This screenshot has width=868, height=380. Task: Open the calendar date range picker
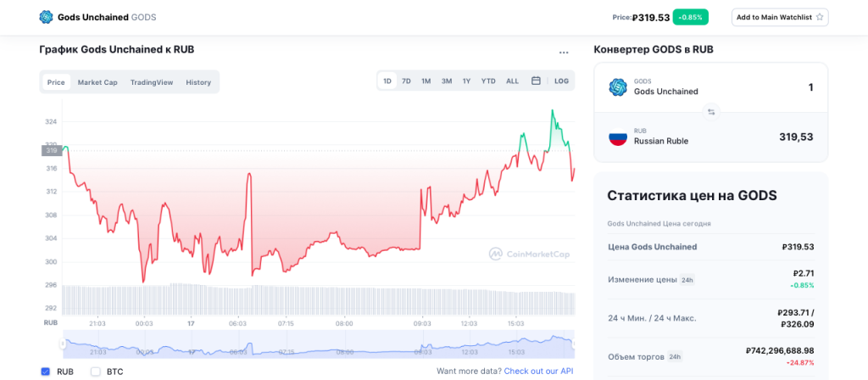(x=536, y=81)
